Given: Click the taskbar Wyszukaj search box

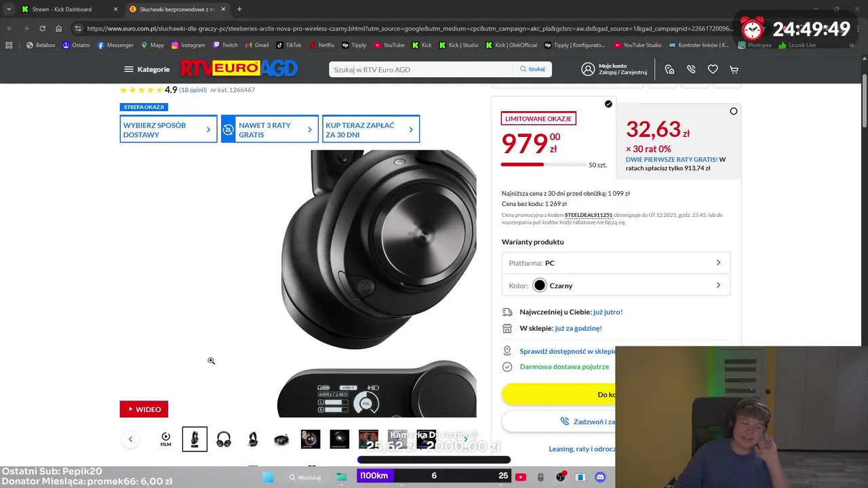Looking at the screenshot, I should coord(305,477).
